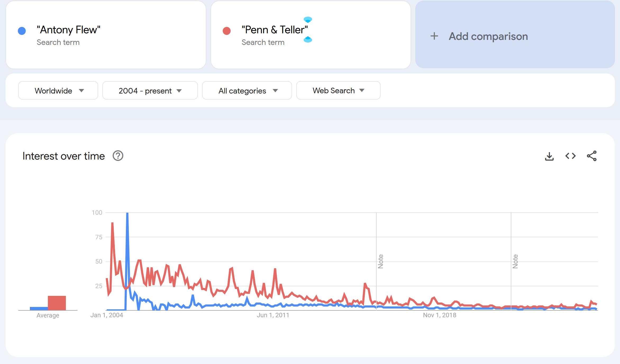Click the share chart icon
620x364 pixels.
[x=591, y=156]
